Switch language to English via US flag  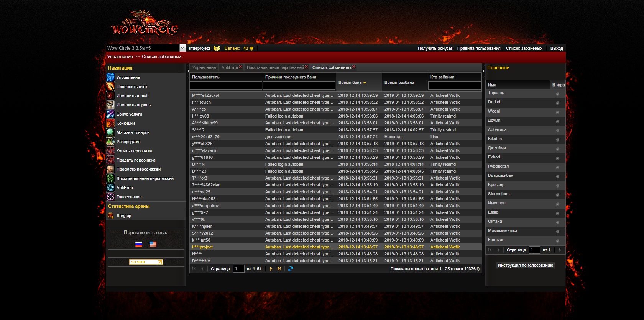tap(153, 244)
